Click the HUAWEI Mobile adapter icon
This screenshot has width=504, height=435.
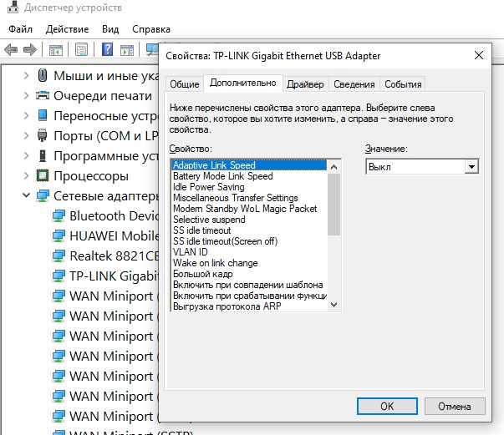tap(59, 235)
